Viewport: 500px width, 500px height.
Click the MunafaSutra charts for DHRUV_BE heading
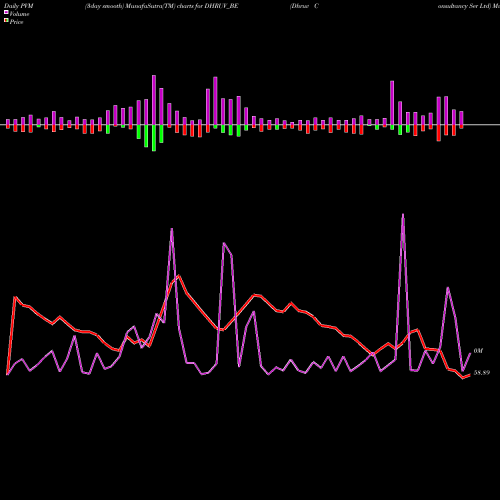pos(162,6)
